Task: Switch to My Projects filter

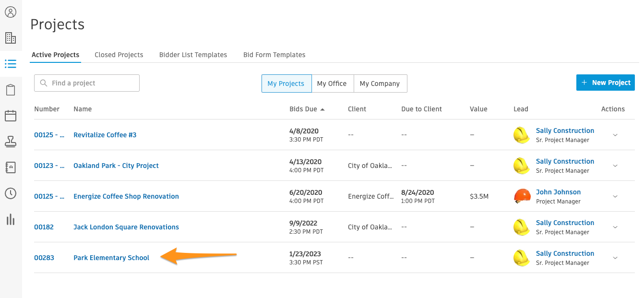Action: [x=286, y=83]
